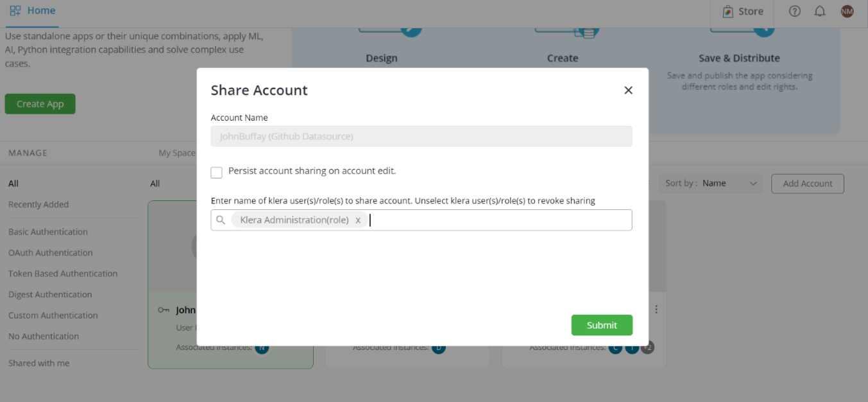Viewport: 868px width, 402px height.
Task: Click the Create App button
Action: pyautogui.click(x=40, y=104)
